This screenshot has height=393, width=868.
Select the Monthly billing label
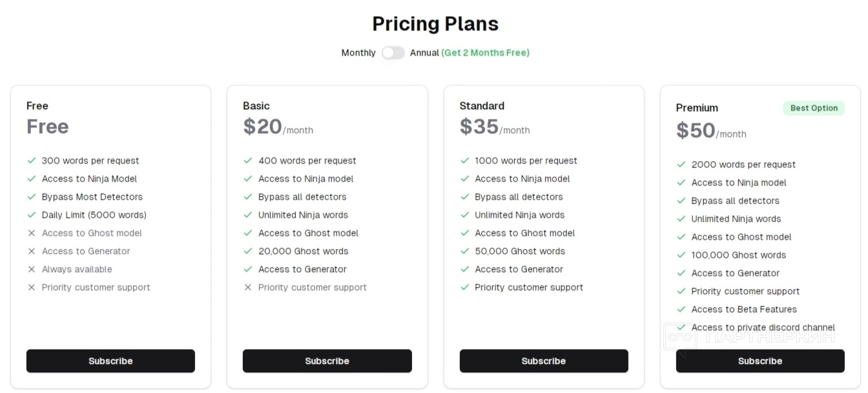point(358,53)
